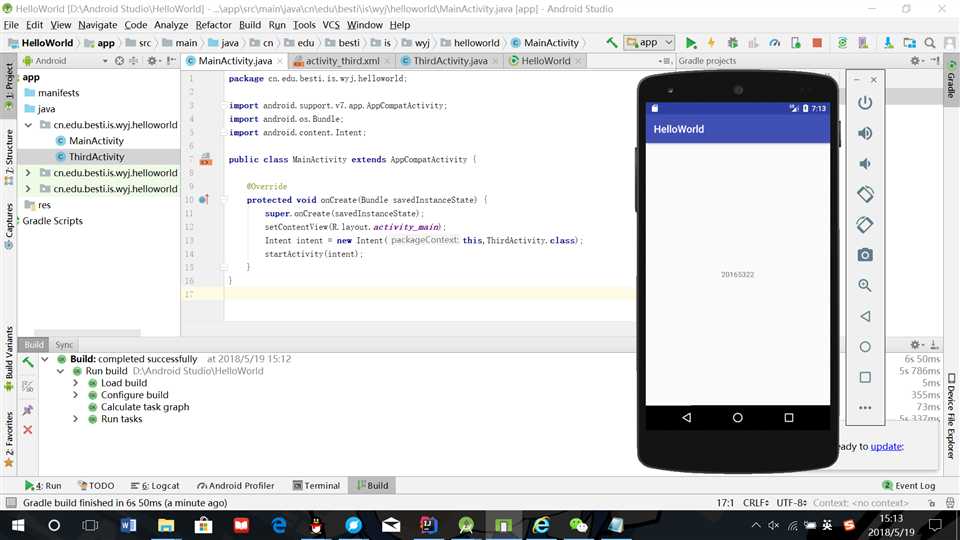Run the app with the green play icon
This screenshot has width=960, height=540.
tap(691, 43)
